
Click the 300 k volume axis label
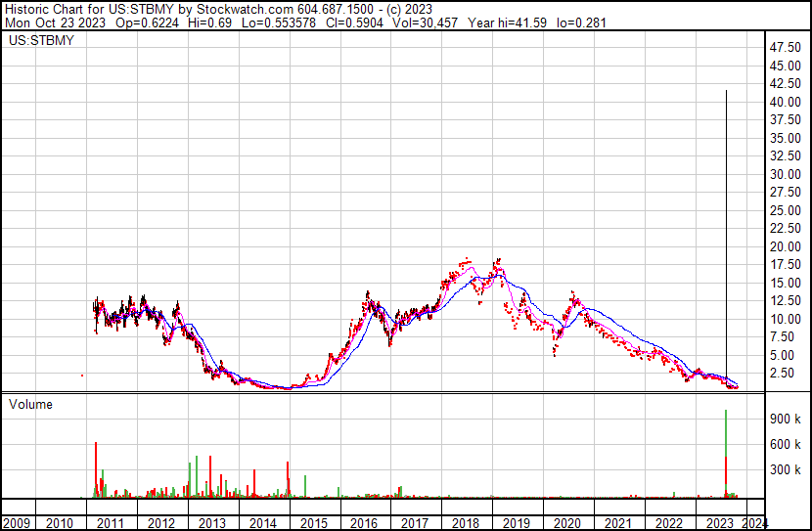(785, 469)
